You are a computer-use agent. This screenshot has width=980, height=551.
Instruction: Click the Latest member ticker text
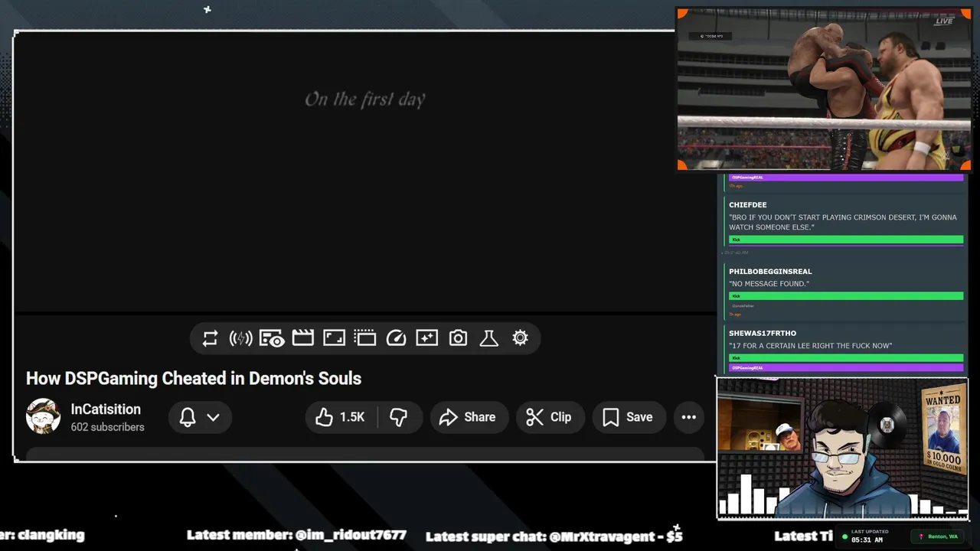[296, 535]
